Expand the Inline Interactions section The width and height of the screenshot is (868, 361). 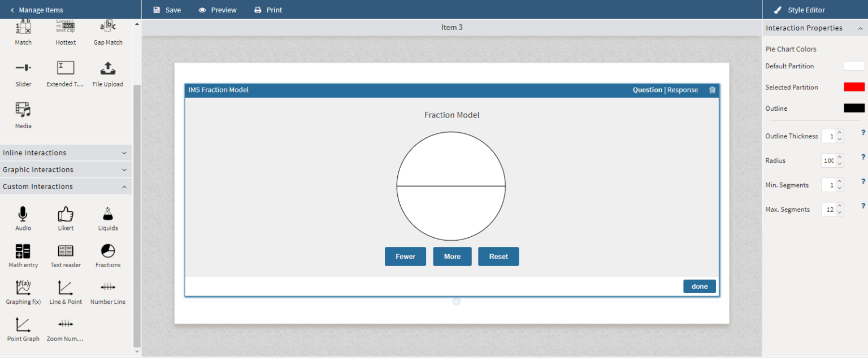click(66, 153)
